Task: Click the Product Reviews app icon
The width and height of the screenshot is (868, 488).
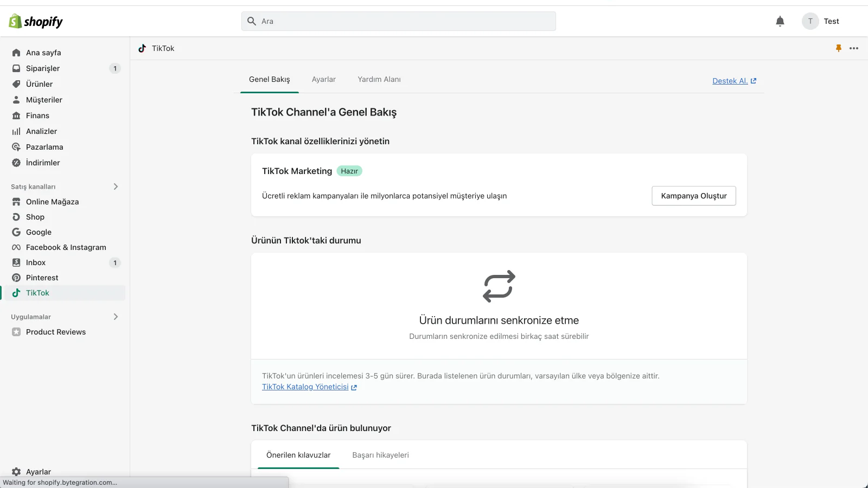Action: click(x=16, y=332)
